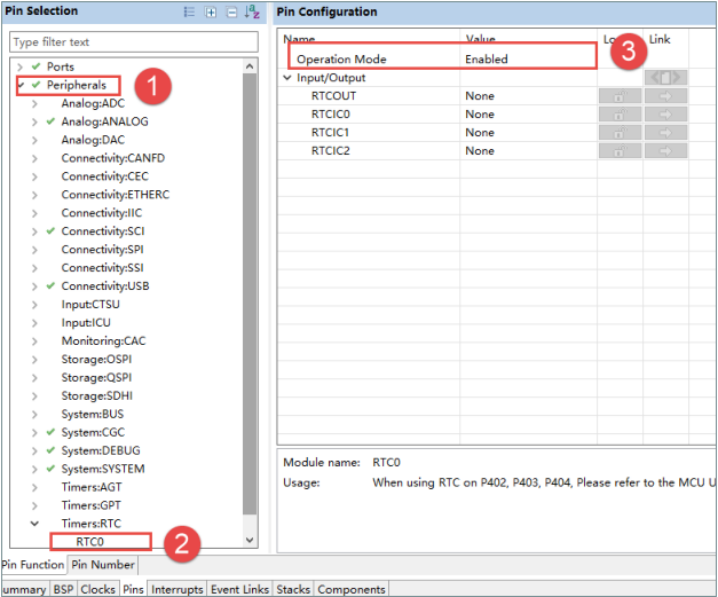The width and height of the screenshot is (718, 597).
Task: Collapse the Peripherals tree node
Action: (x=22, y=85)
